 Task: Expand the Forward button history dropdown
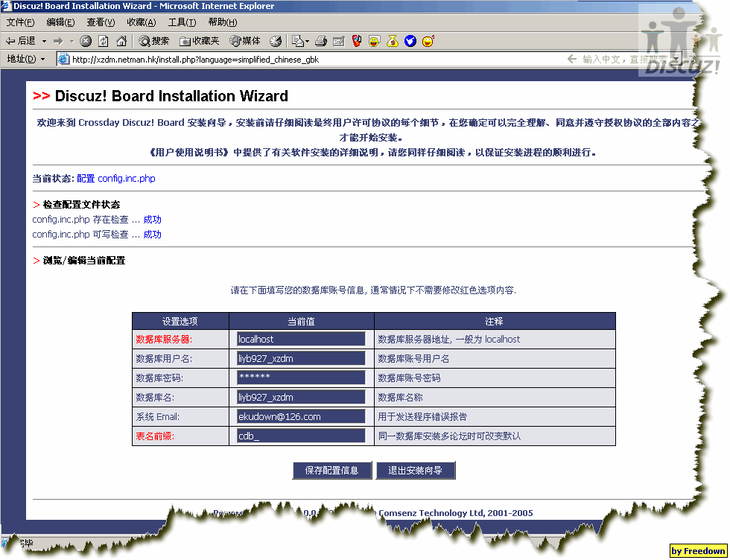click(x=72, y=41)
